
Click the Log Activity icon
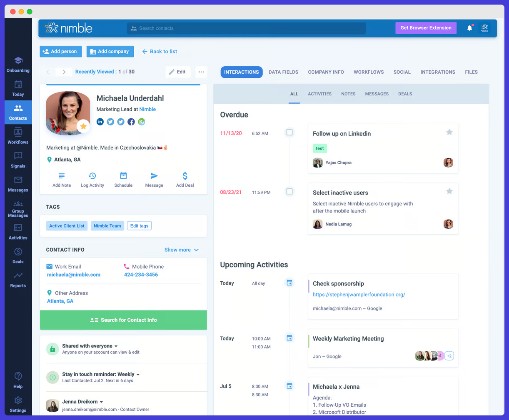coord(92,176)
